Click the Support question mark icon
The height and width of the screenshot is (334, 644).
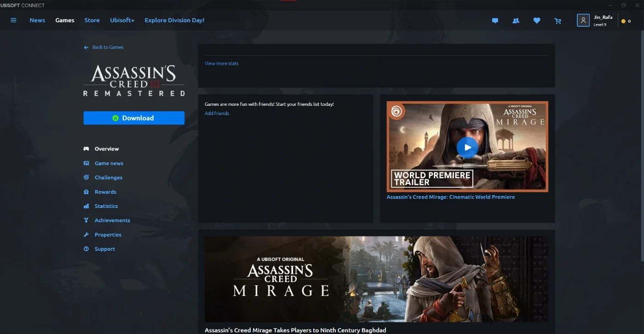pyautogui.click(x=86, y=249)
